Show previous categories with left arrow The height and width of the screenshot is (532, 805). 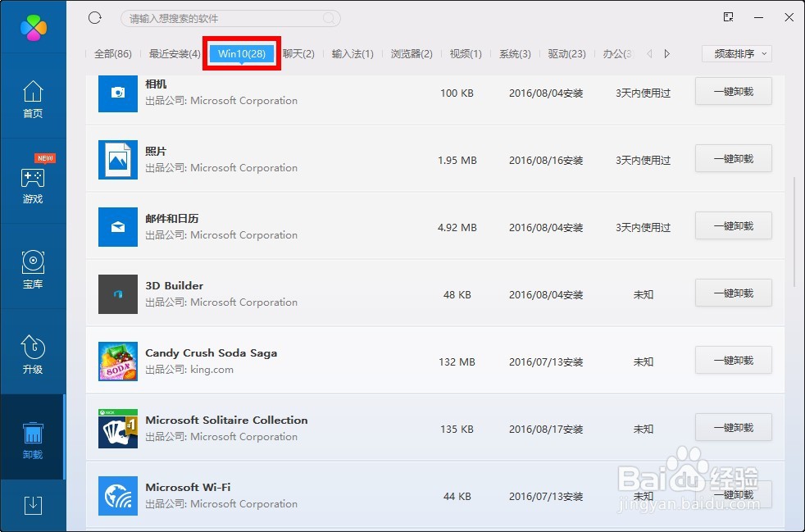(x=649, y=53)
